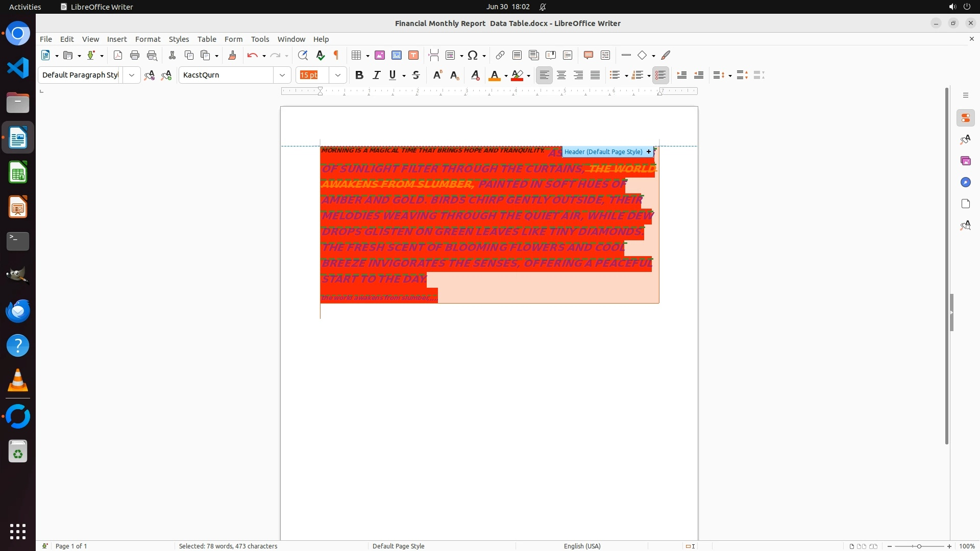Expand the font name dropdown for KacstQurn
This screenshot has height=551, width=980.
tap(282, 76)
